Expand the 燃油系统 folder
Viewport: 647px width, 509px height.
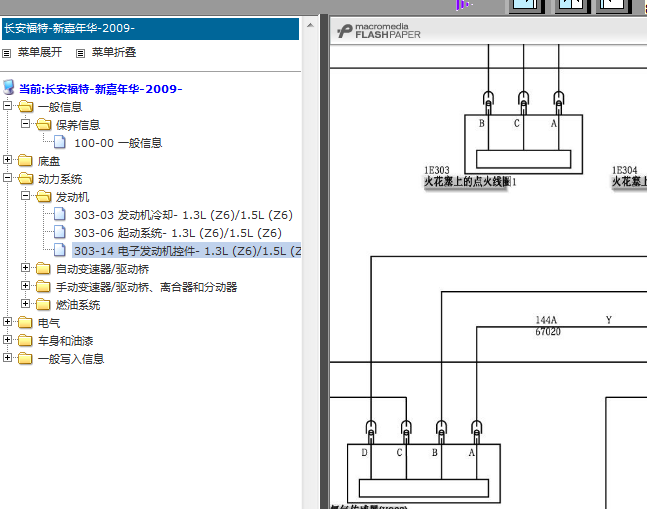point(26,304)
